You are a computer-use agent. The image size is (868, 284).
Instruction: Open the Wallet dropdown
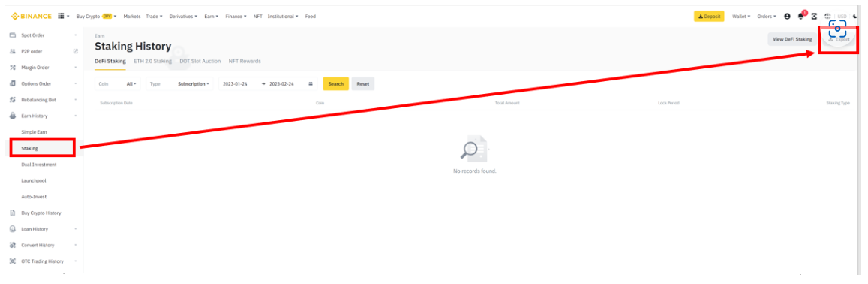pos(740,16)
